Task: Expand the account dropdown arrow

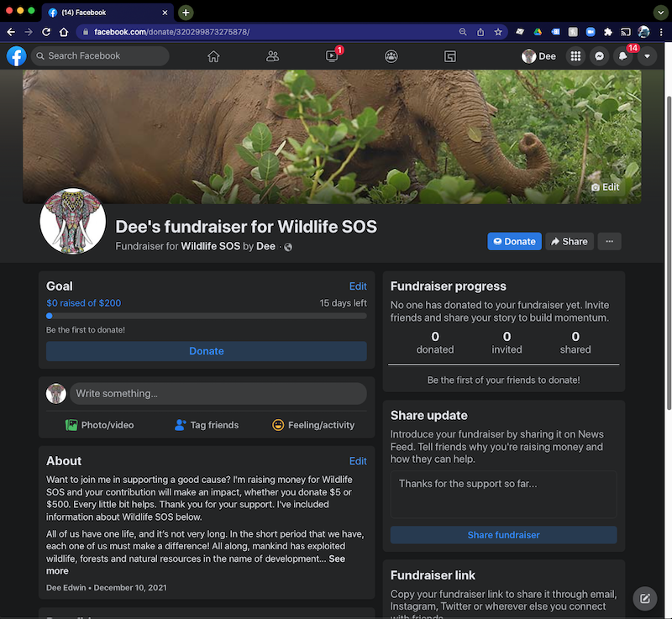Action: 647,56
